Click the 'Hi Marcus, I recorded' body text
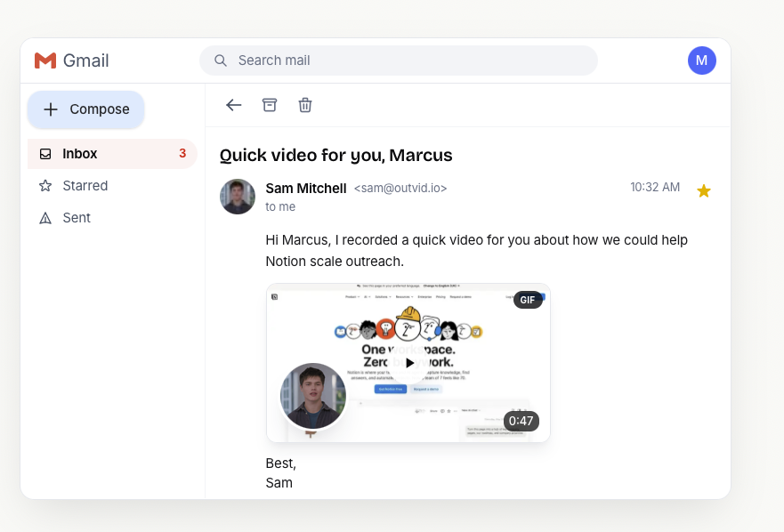784x532 pixels. [476, 251]
